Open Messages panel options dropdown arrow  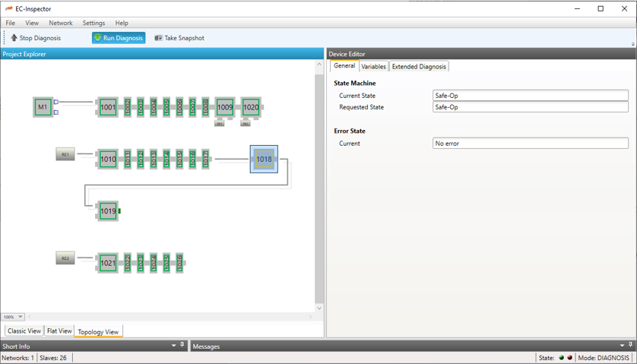(622, 346)
